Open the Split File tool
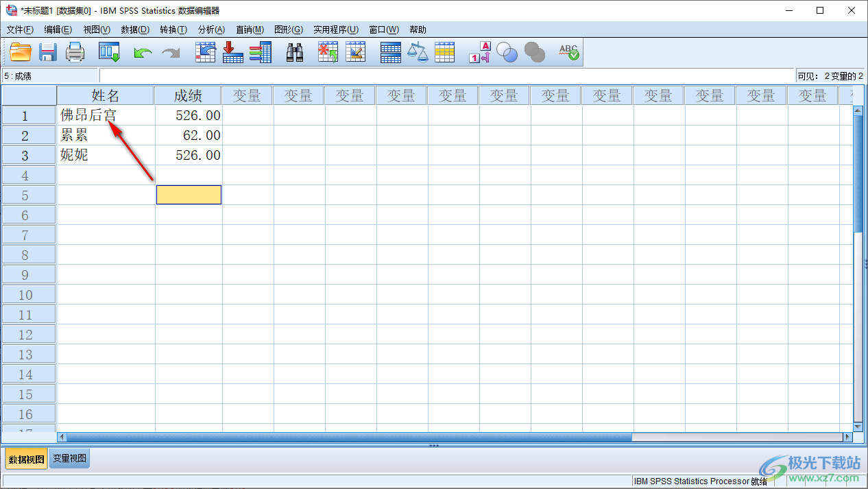The image size is (868, 489). tap(390, 52)
